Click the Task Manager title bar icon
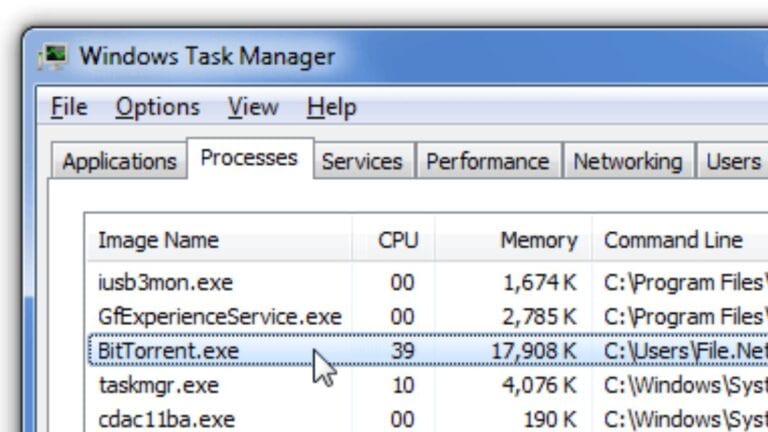Screen dimensions: 768x432 tap(53, 55)
